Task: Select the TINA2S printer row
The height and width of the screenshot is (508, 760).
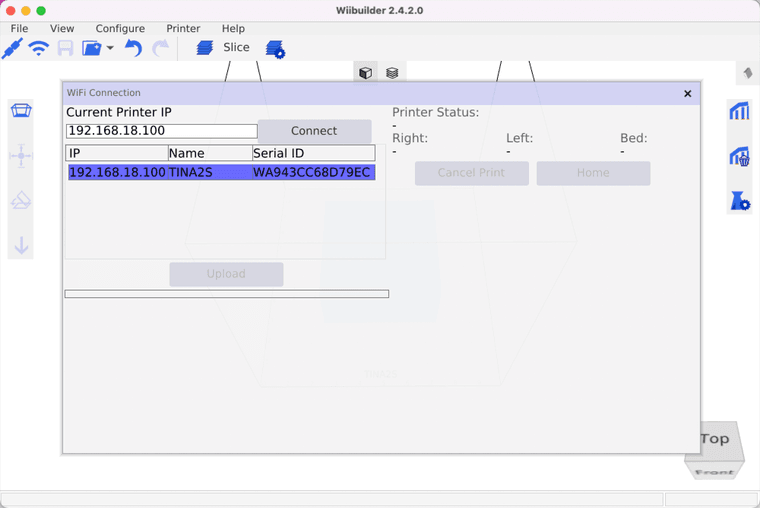Action: pos(220,173)
